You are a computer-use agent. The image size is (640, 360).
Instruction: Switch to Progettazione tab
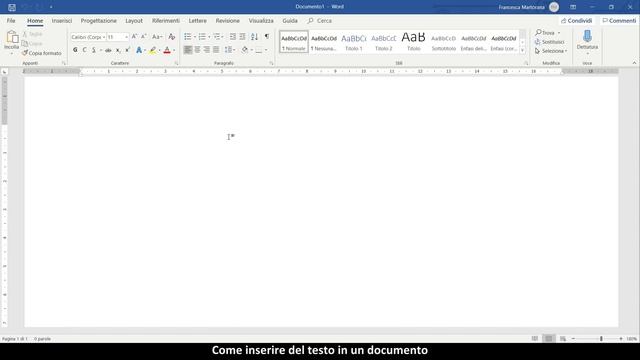(98, 20)
